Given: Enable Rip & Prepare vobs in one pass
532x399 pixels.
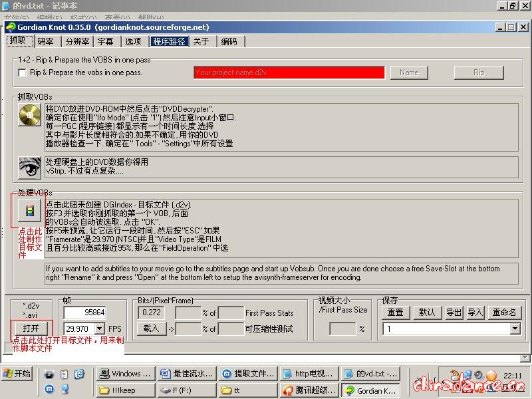Looking at the screenshot, I should pos(23,72).
